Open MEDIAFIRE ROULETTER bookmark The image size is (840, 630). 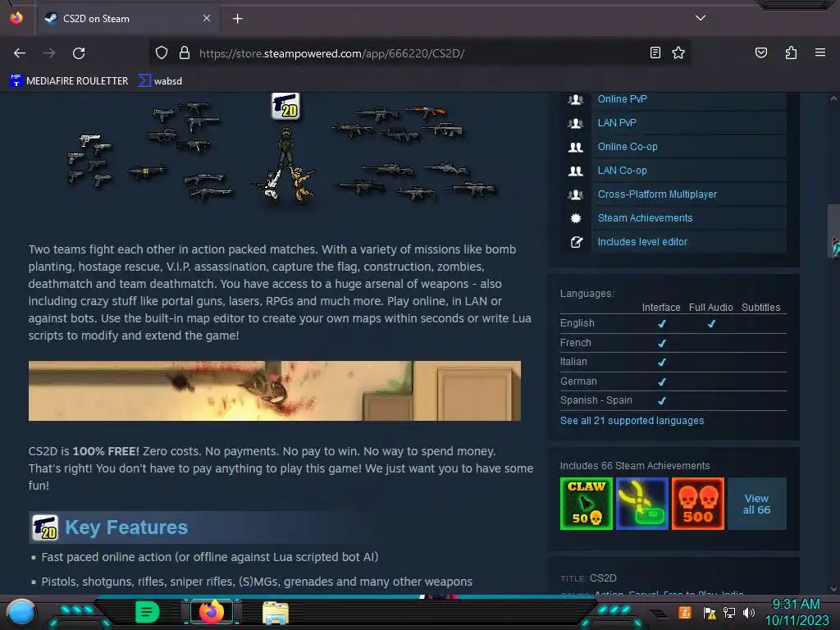pyautogui.click(x=69, y=81)
